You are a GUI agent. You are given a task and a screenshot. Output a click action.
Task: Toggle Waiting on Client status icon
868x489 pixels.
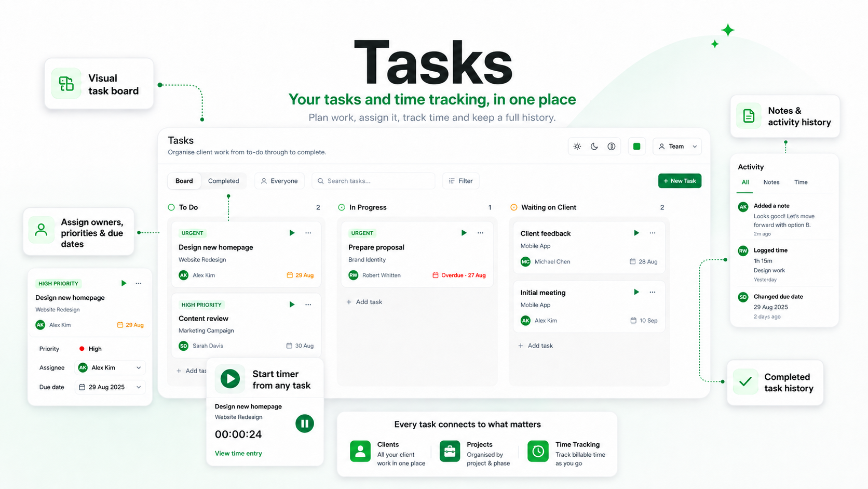(x=514, y=207)
